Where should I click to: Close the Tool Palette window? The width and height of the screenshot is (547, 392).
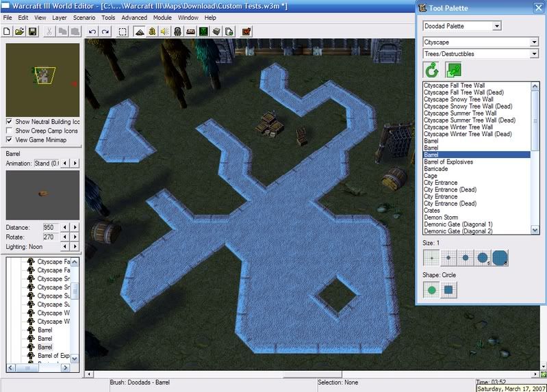click(538, 8)
